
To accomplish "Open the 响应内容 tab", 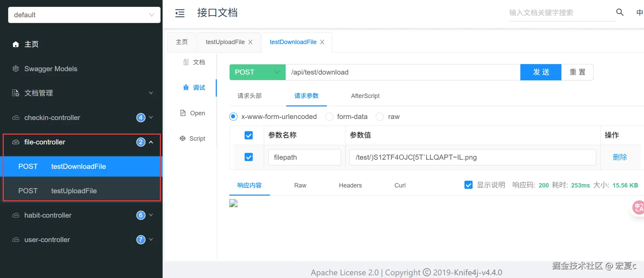I will tap(249, 185).
